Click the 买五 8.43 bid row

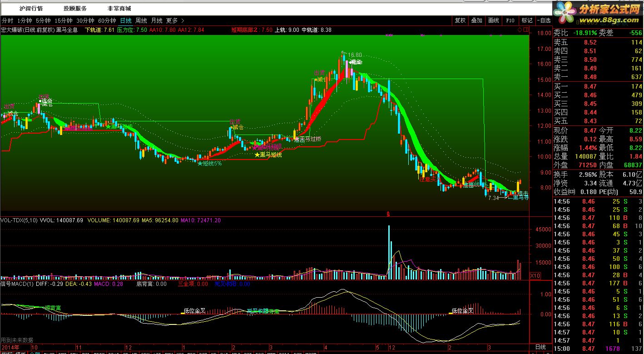pos(598,121)
